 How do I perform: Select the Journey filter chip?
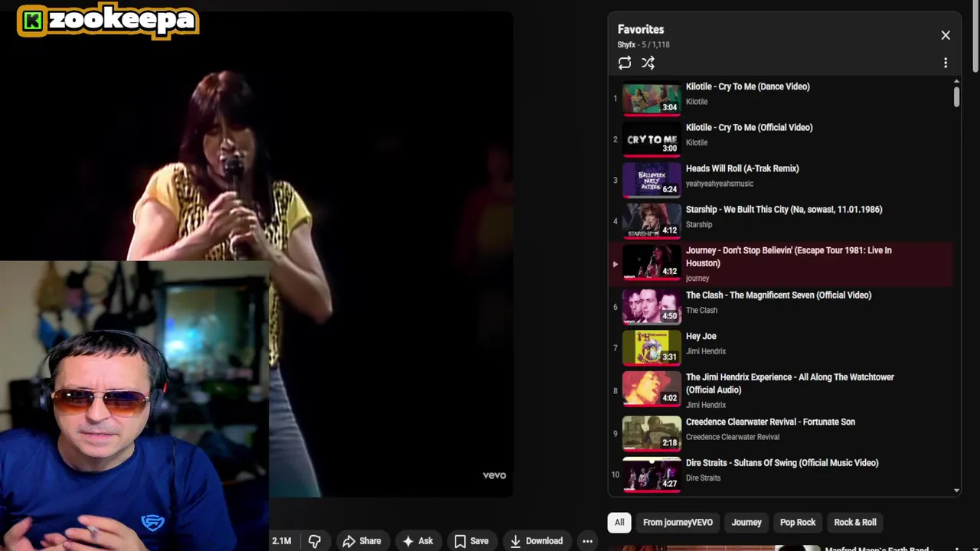(746, 522)
